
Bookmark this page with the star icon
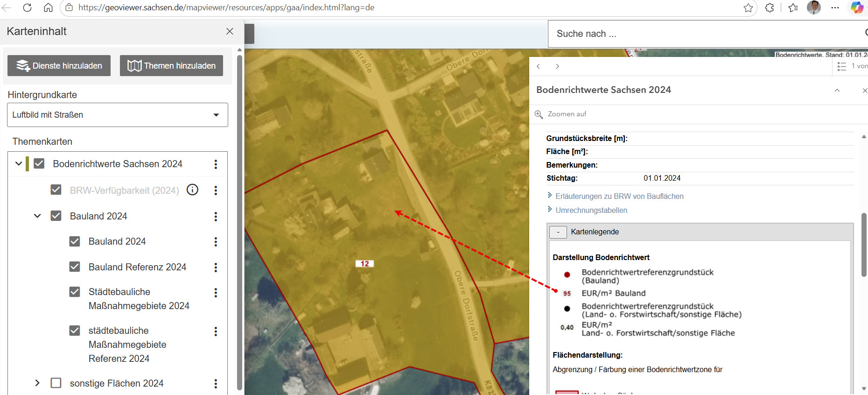pos(748,7)
